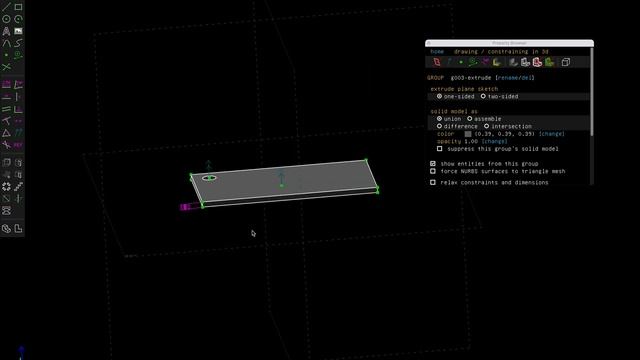The width and height of the screenshot is (640, 360).
Task: Click rename/del link for g003-extrude
Action: point(515,78)
